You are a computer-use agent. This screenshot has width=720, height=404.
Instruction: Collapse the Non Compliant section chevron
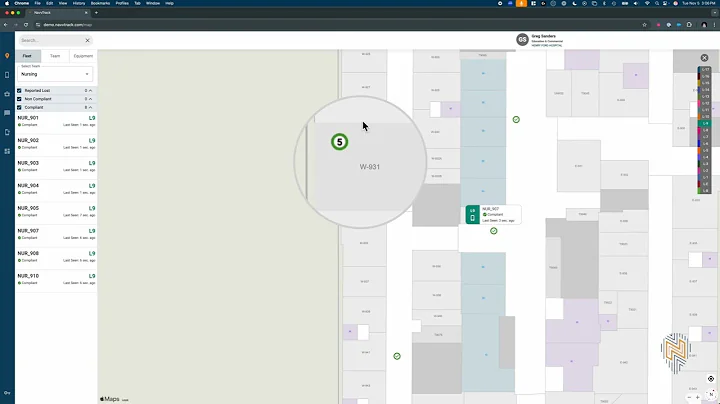pyautogui.click(x=90, y=99)
